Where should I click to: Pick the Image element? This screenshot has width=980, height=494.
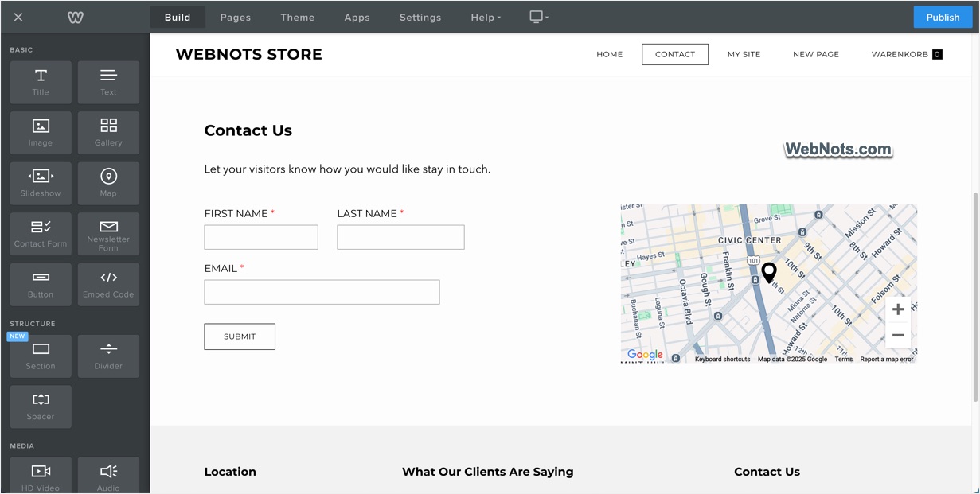click(41, 133)
